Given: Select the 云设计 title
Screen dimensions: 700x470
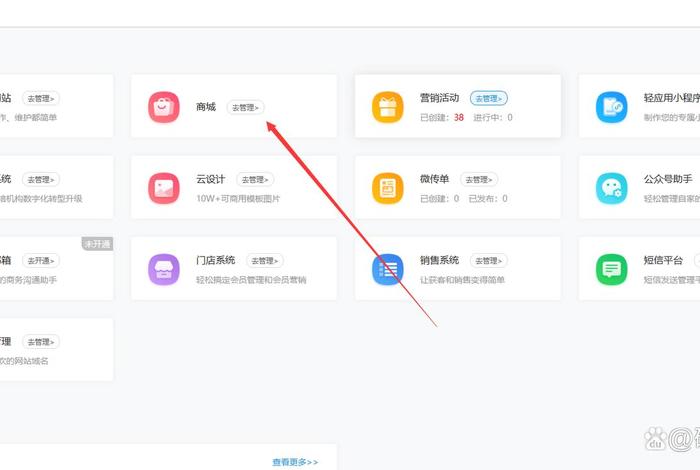Looking at the screenshot, I should [x=211, y=179].
